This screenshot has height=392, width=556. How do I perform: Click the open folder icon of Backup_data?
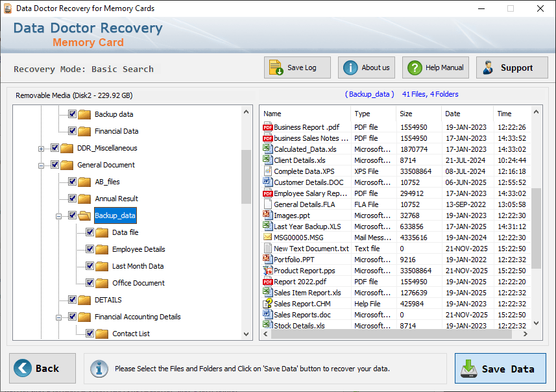pos(84,215)
